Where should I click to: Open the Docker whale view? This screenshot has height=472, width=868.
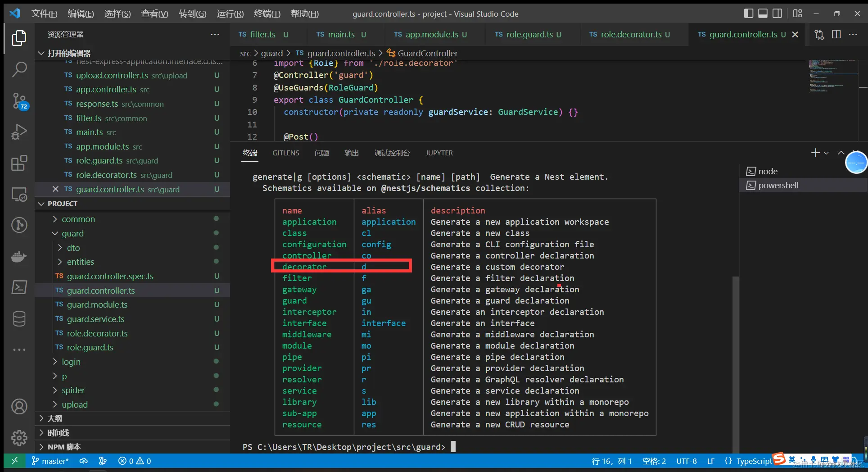(19, 257)
